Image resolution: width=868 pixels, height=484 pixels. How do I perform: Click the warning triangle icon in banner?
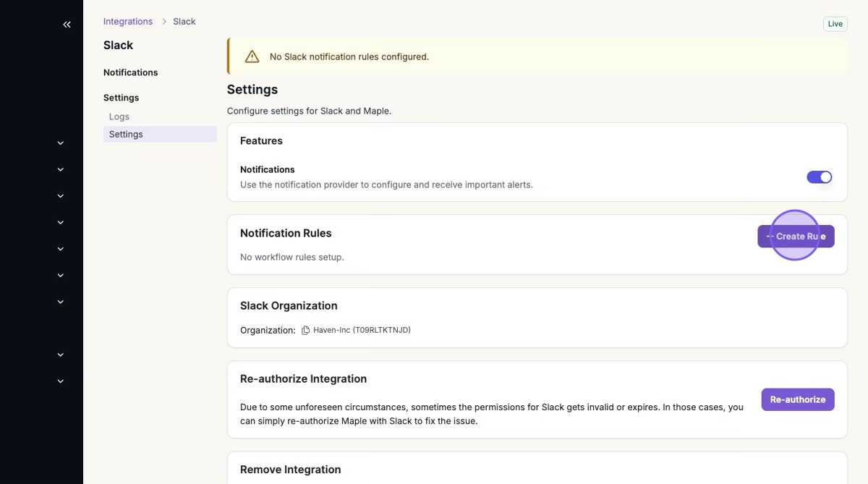pos(252,56)
